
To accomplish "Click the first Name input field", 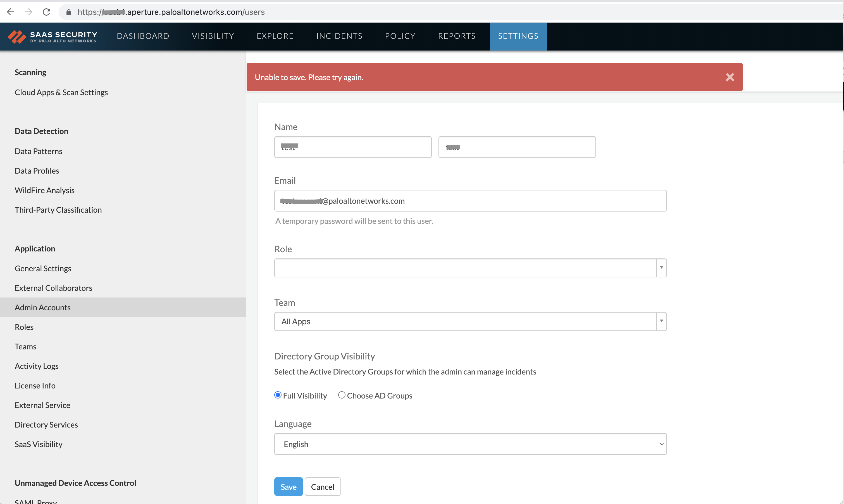I will (353, 147).
